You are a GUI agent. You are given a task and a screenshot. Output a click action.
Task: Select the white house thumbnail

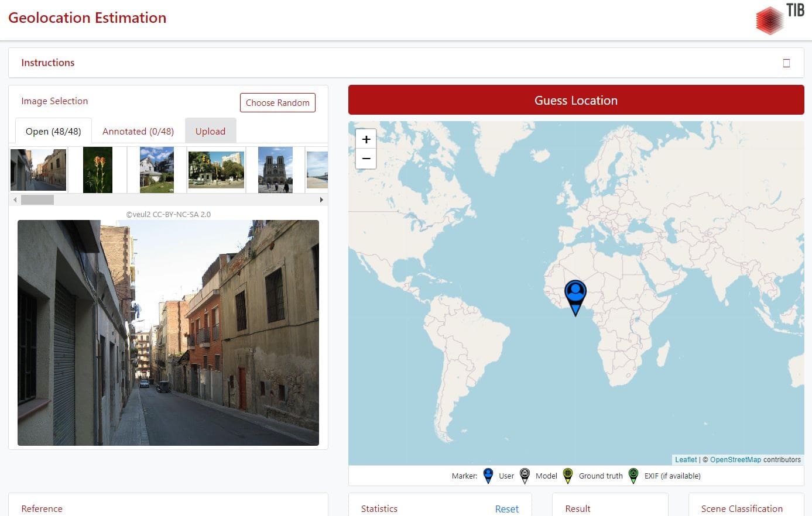point(157,170)
